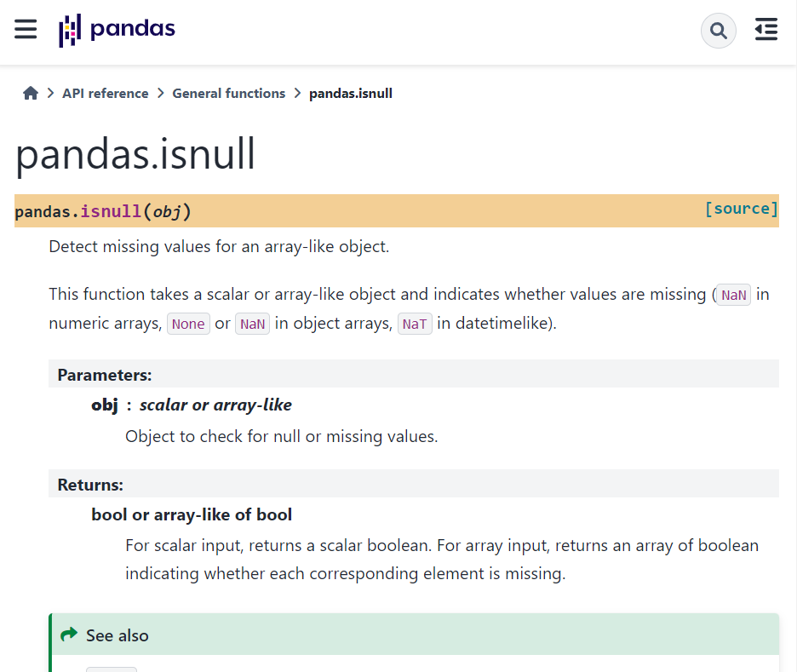Click pandas.isnull breadcrumb text

point(351,94)
